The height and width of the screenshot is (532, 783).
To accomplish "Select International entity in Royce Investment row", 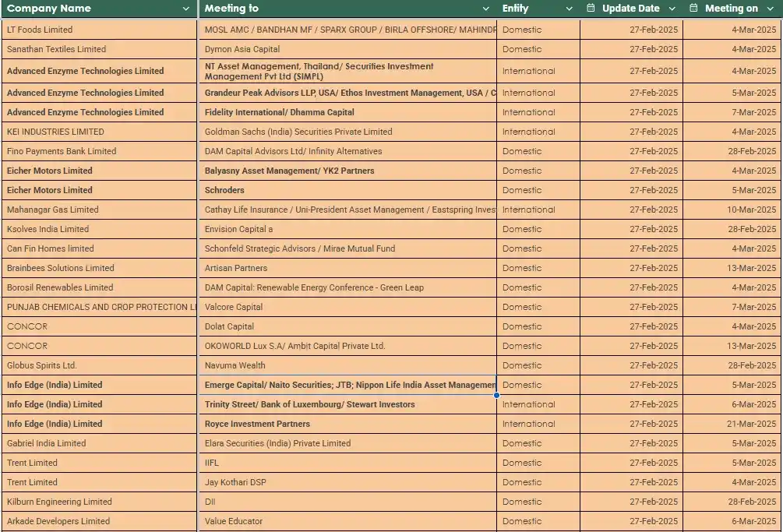I will tap(538, 424).
